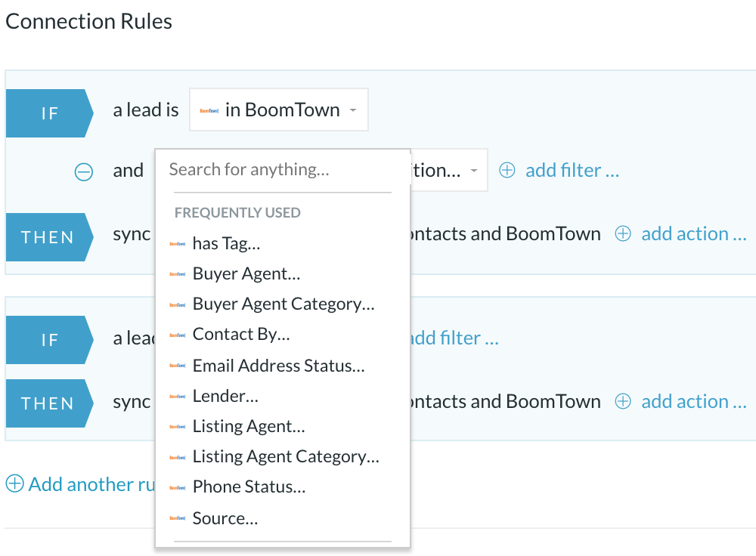
Task: Remove the 'and' filter with minus icon
Action: tap(83, 171)
